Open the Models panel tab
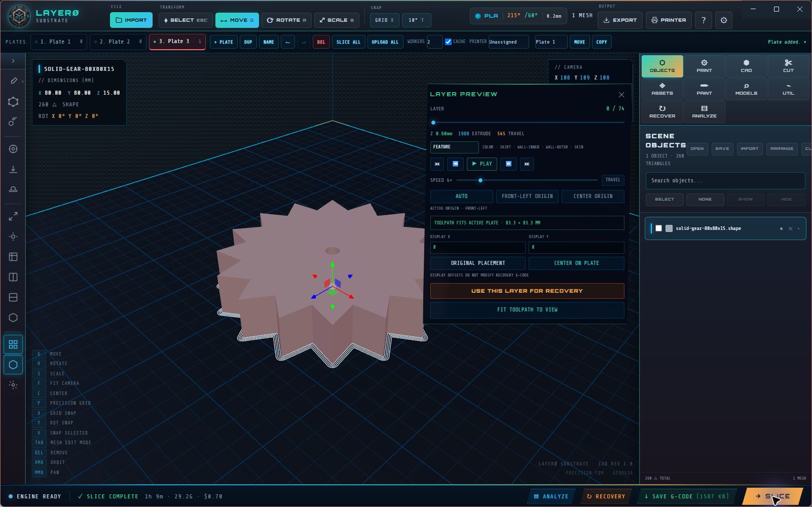812x507 pixels. 746,89
